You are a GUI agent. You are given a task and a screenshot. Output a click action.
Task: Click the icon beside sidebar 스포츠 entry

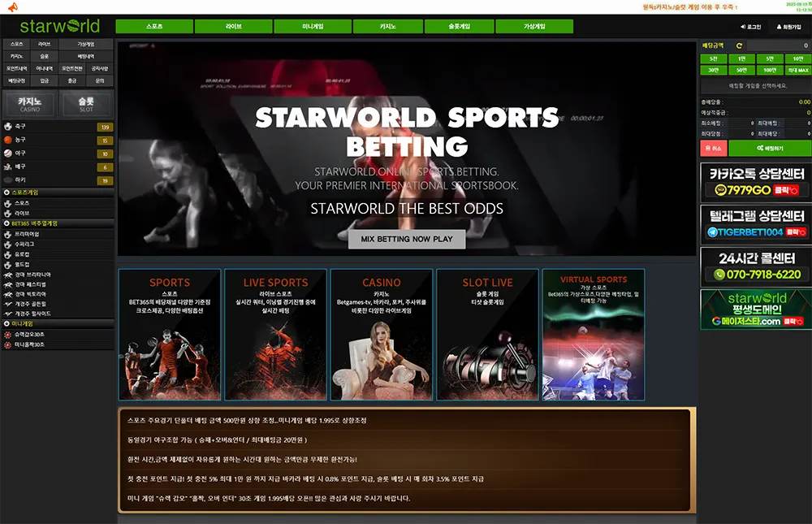click(x=8, y=204)
